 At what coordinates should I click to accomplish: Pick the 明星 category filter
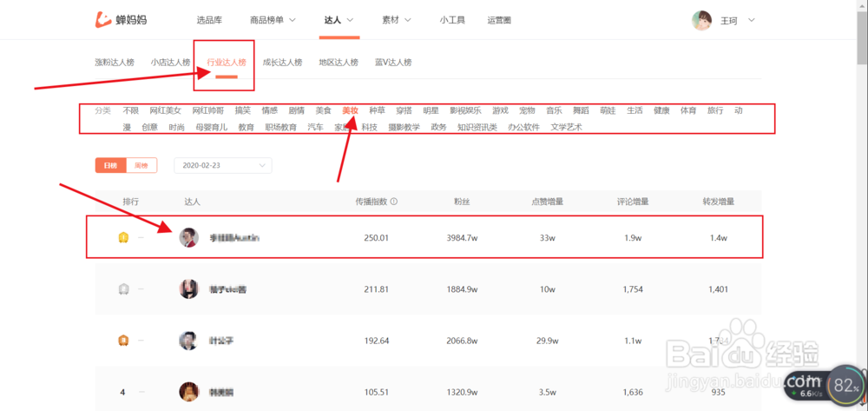click(431, 110)
